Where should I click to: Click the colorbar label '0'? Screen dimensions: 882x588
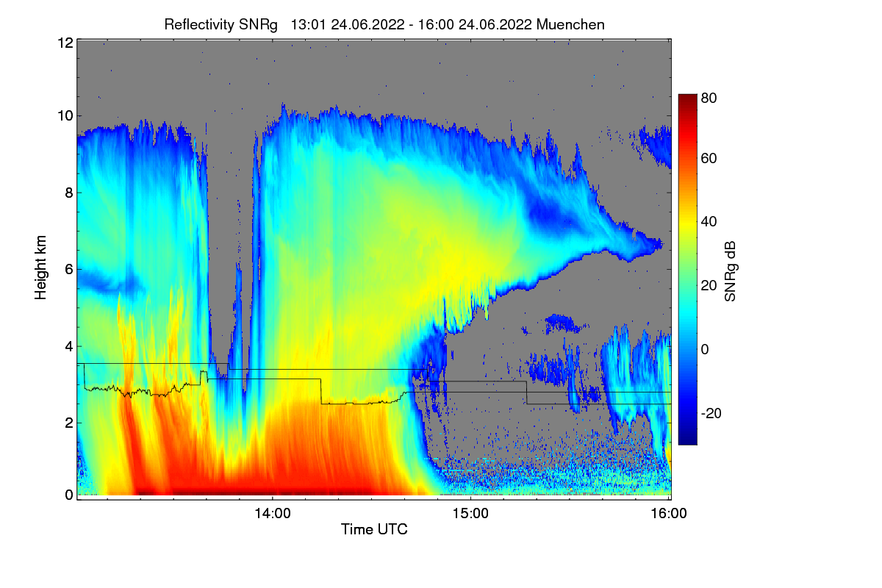(705, 349)
